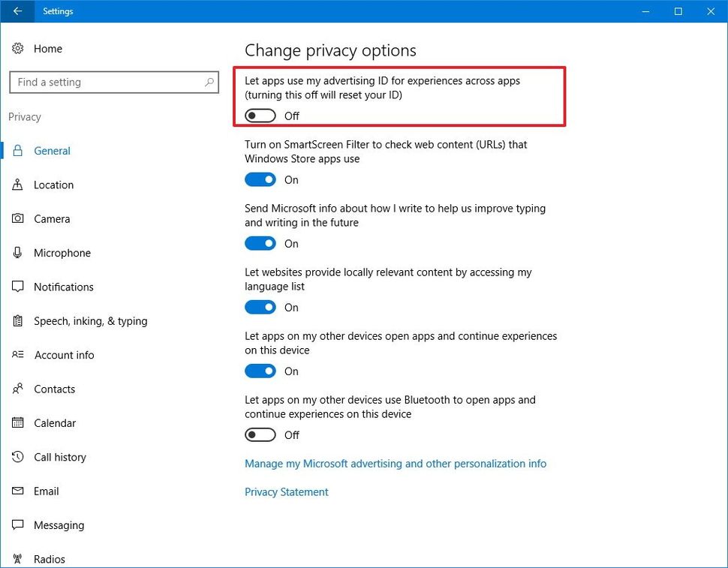View the Privacy Statement
The height and width of the screenshot is (568, 728).
click(286, 491)
